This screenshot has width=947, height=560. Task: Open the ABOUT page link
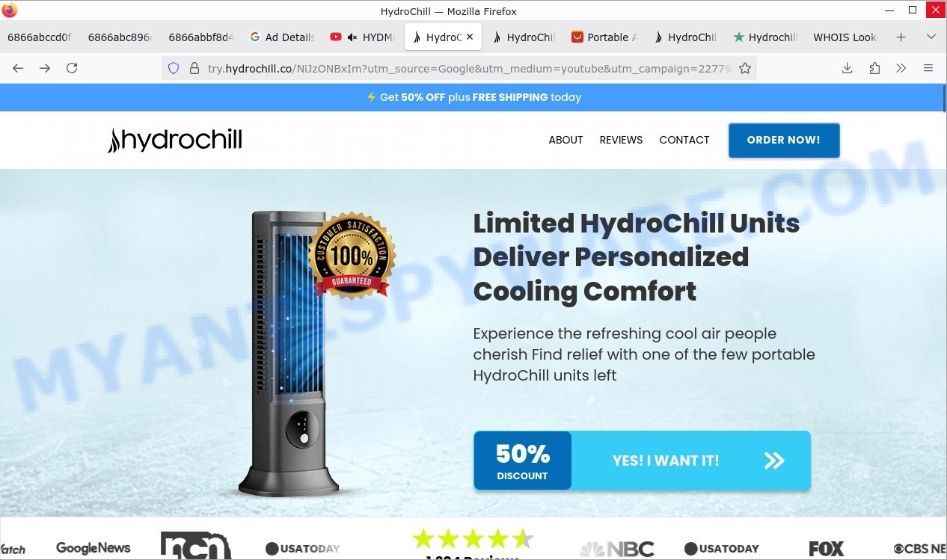coord(566,140)
